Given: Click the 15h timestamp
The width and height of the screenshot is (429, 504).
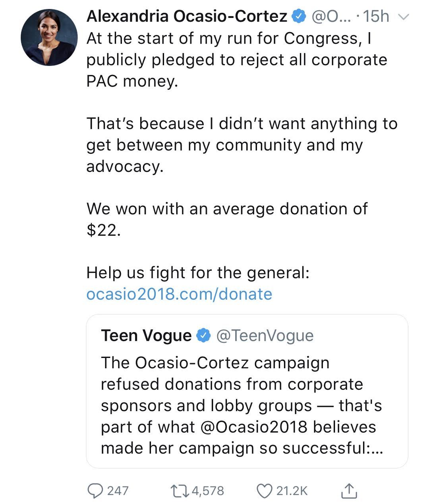Looking at the screenshot, I should click(x=376, y=17).
